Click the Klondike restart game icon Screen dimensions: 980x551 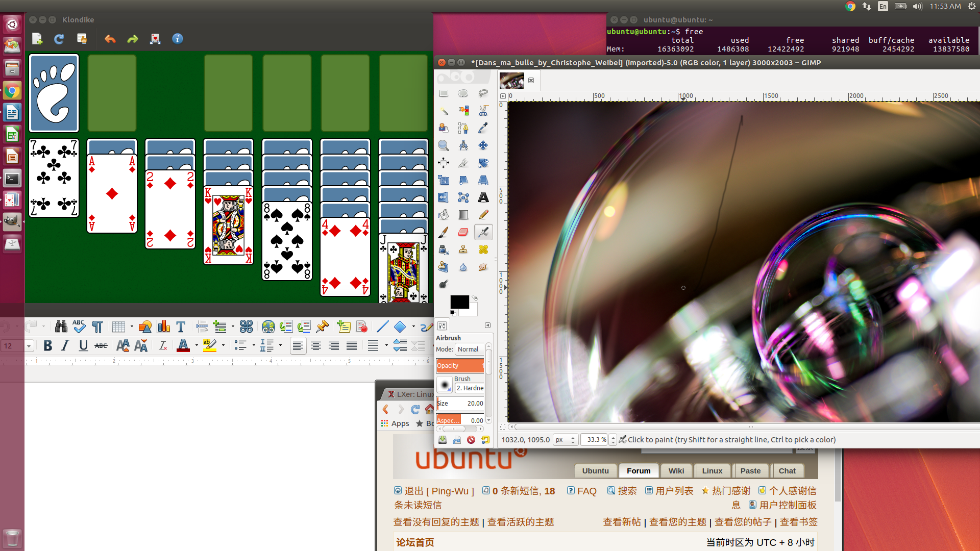click(x=59, y=39)
